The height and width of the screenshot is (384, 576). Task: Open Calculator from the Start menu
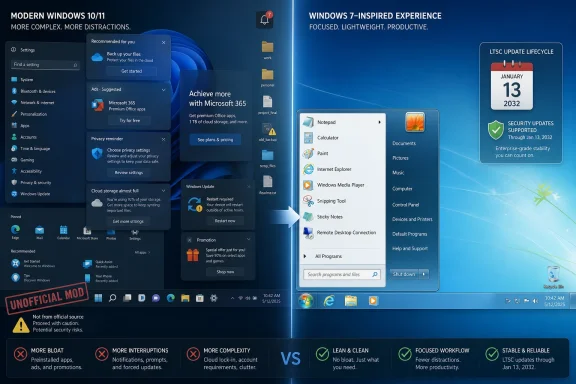coord(321,138)
